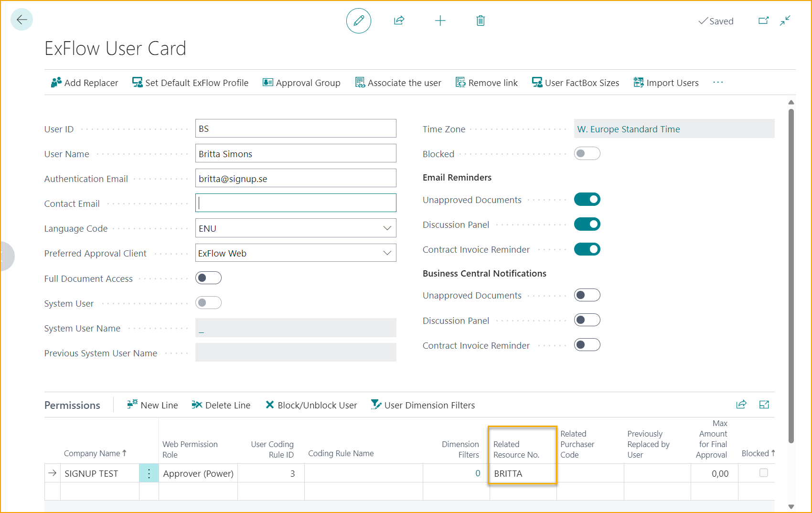Image resolution: width=812 pixels, height=513 pixels.
Task: Click the scroll down arrow
Action: (x=791, y=506)
